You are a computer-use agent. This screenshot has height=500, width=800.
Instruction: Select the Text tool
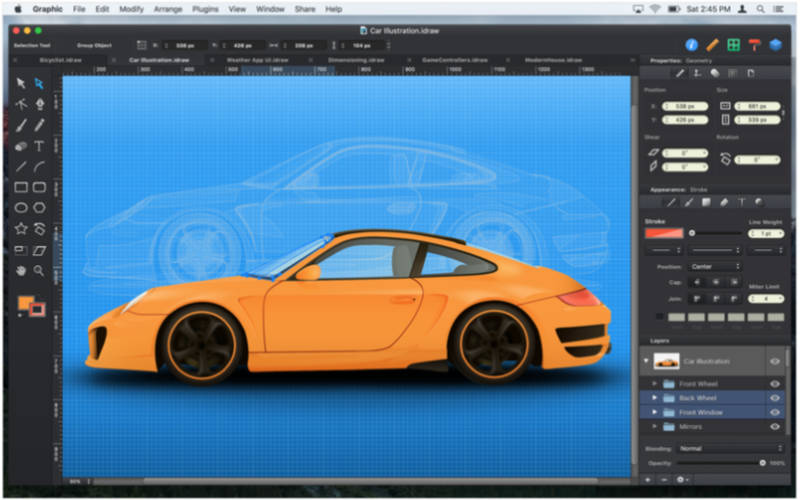coord(39,146)
